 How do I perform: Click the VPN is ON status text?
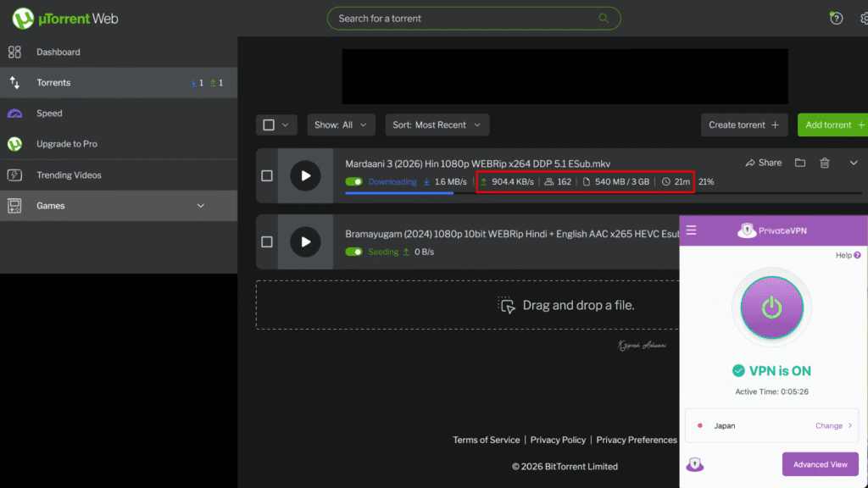pyautogui.click(x=780, y=371)
